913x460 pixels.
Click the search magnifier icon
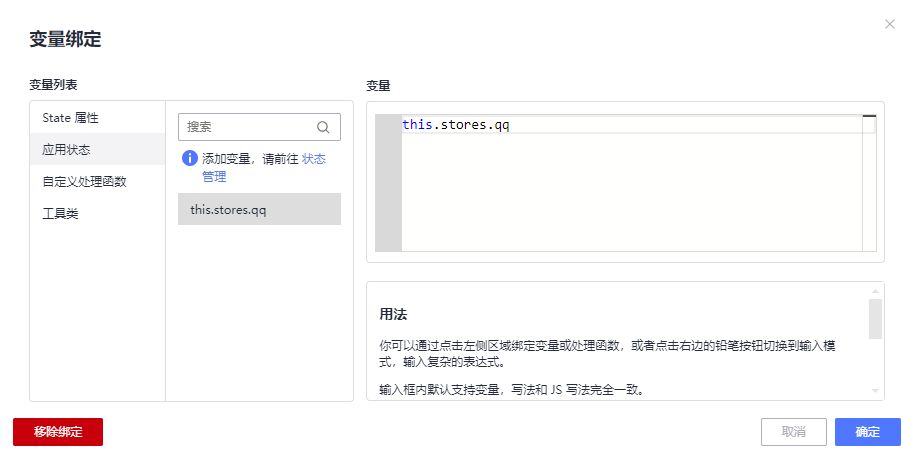pos(323,127)
